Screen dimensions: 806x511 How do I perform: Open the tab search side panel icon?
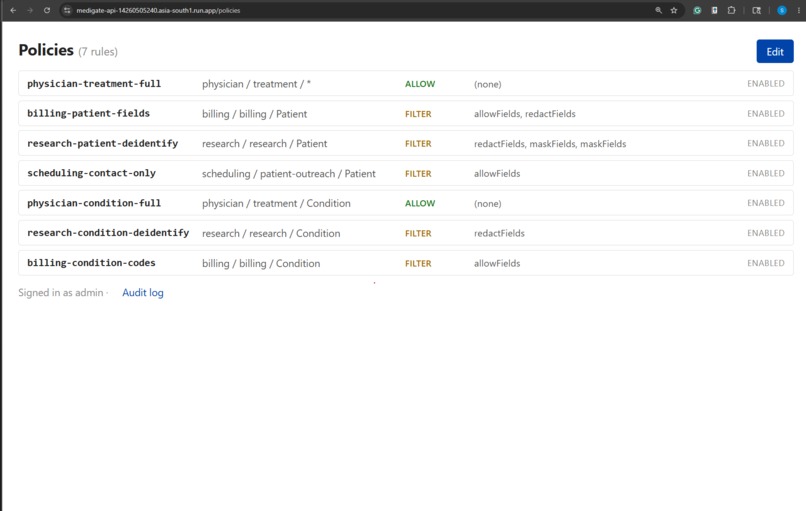(x=757, y=10)
